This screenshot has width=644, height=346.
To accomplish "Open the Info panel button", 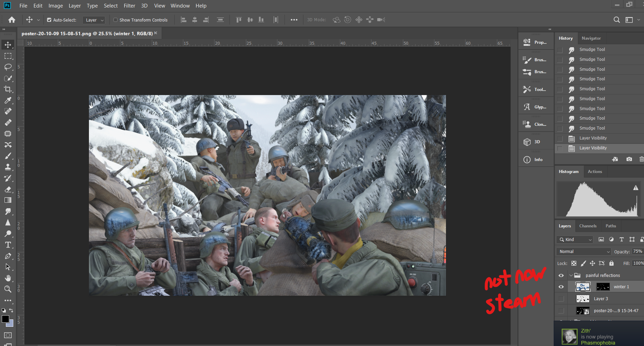I will (536, 160).
